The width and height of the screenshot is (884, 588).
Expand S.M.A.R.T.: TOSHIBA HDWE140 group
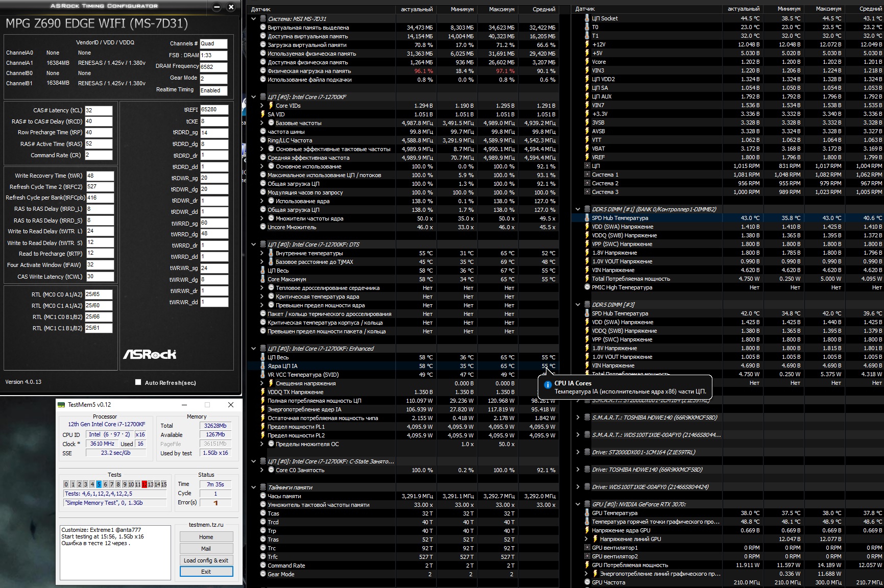578,418
